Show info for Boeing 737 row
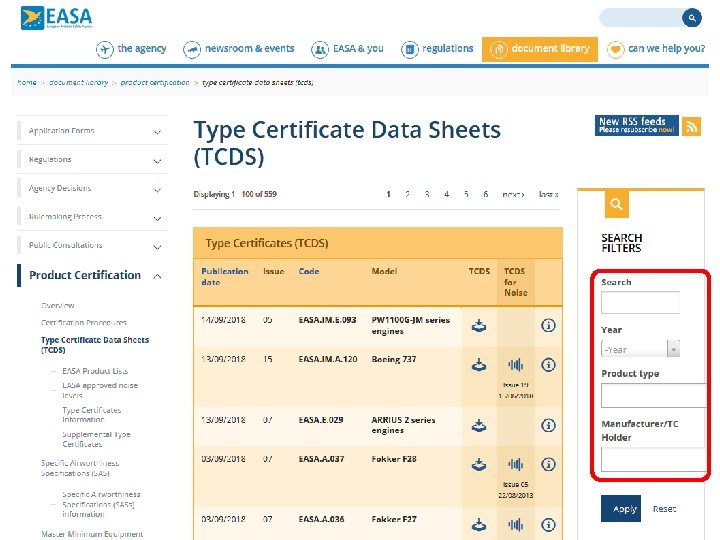The width and height of the screenshot is (720, 540). [548, 365]
